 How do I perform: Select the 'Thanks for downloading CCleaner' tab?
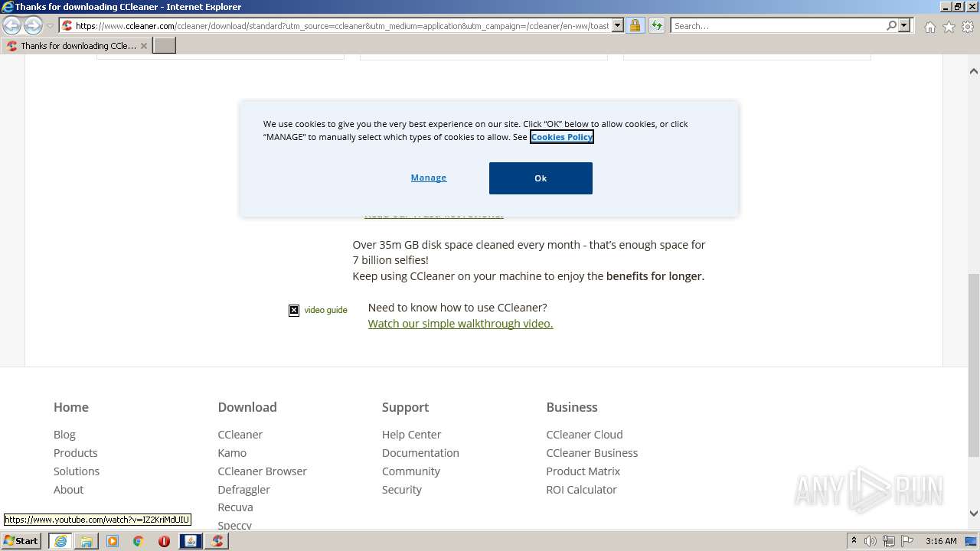(77, 45)
